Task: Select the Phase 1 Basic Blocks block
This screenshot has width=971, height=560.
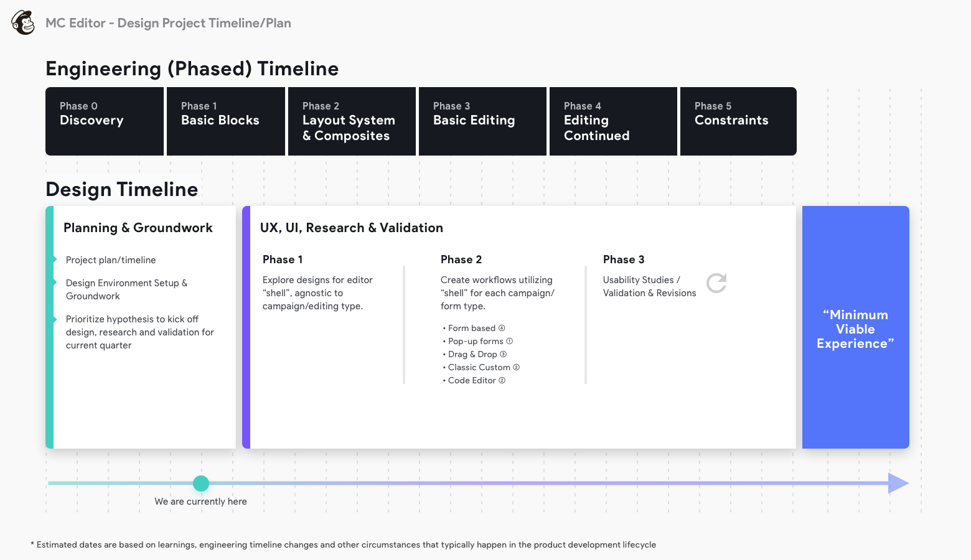Action: click(225, 121)
